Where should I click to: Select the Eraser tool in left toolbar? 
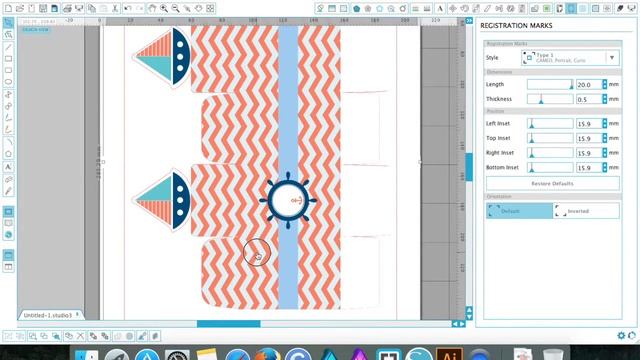click(8, 180)
